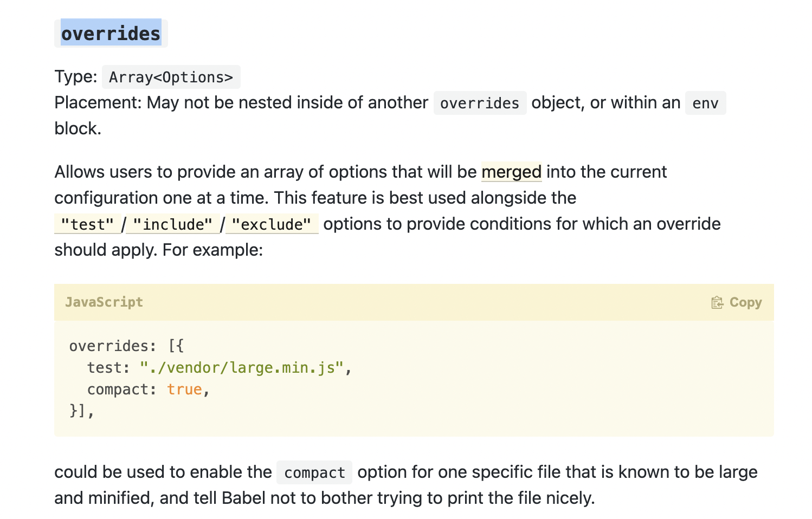
Task: Click inline overrides code in Placement line
Action: (x=480, y=103)
